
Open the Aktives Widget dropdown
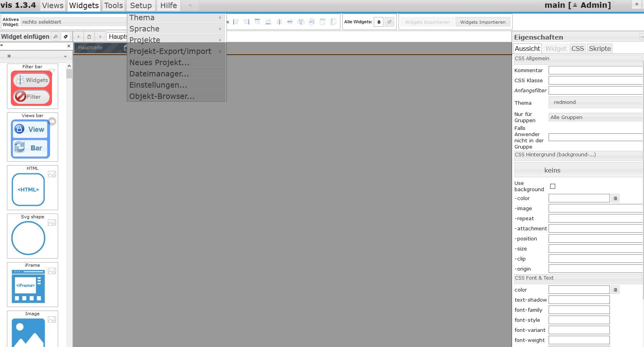[74, 22]
